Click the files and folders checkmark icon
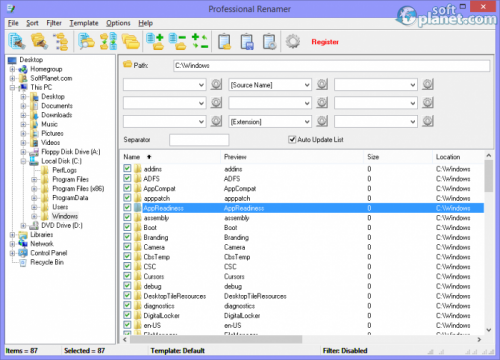The height and width of the screenshot is (360, 500). 109,42
